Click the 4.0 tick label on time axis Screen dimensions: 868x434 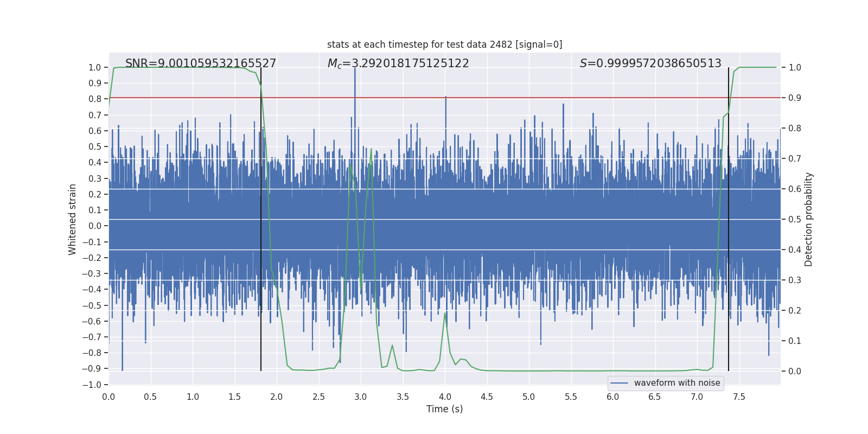(445, 397)
